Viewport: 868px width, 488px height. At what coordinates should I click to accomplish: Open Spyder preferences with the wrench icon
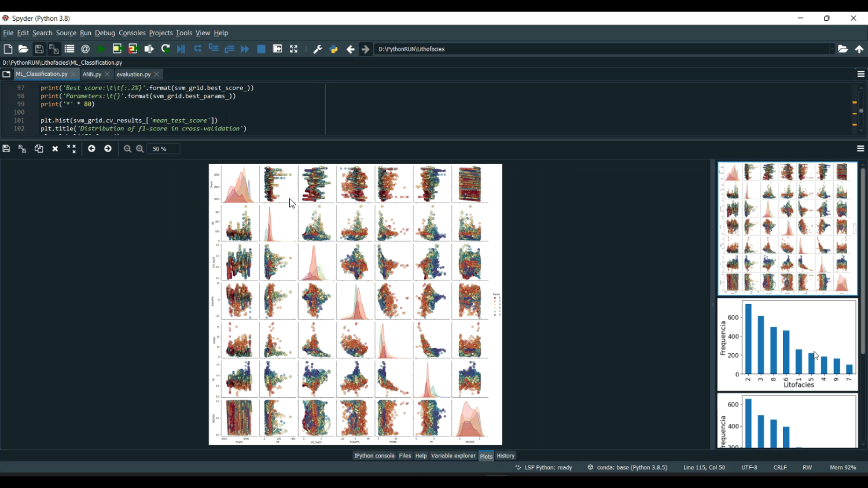click(x=317, y=49)
